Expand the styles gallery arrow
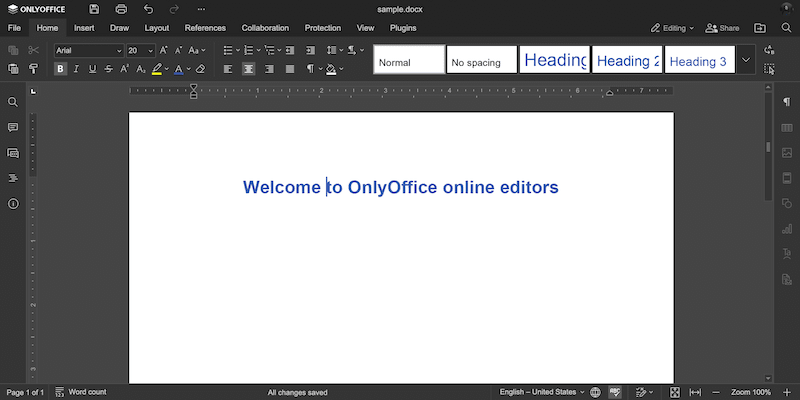Viewport: 800px width, 400px height. pos(745,60)
